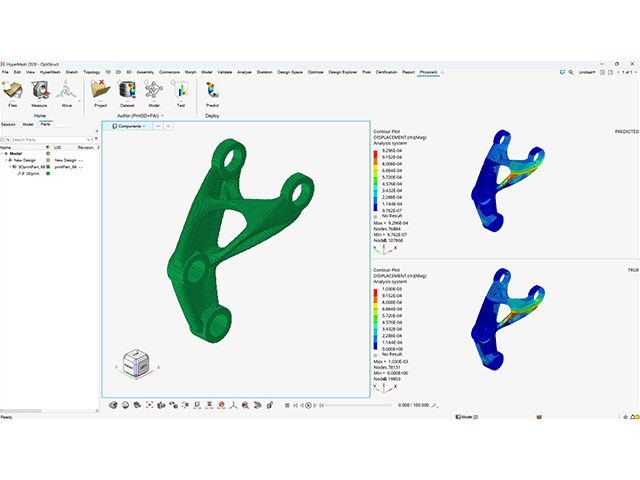This screenshot has width=640, height=480.
Task: Collapse the 3DprintPart_66 tree node
Action: [x=10, y=167]
